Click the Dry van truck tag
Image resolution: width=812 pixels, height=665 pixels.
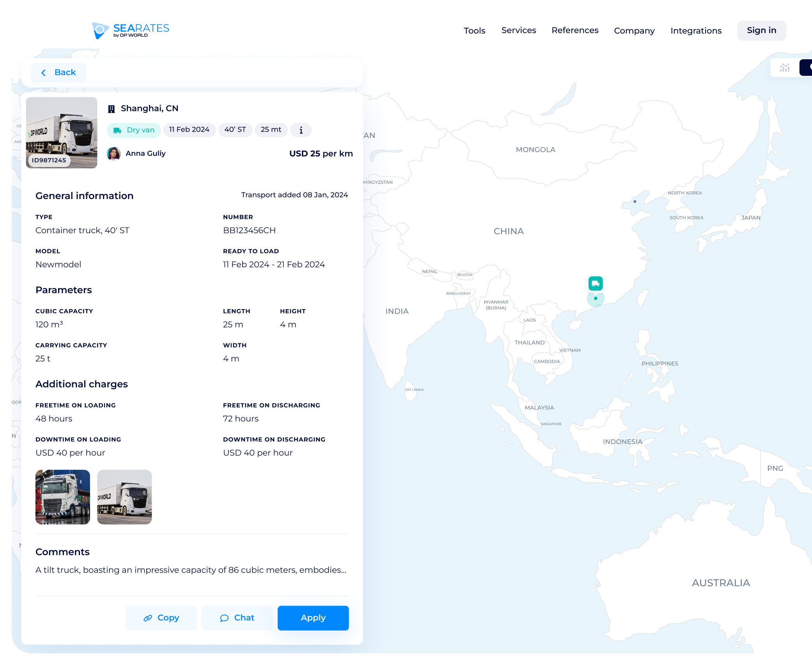pyautogui.click(x=134, y=130)
